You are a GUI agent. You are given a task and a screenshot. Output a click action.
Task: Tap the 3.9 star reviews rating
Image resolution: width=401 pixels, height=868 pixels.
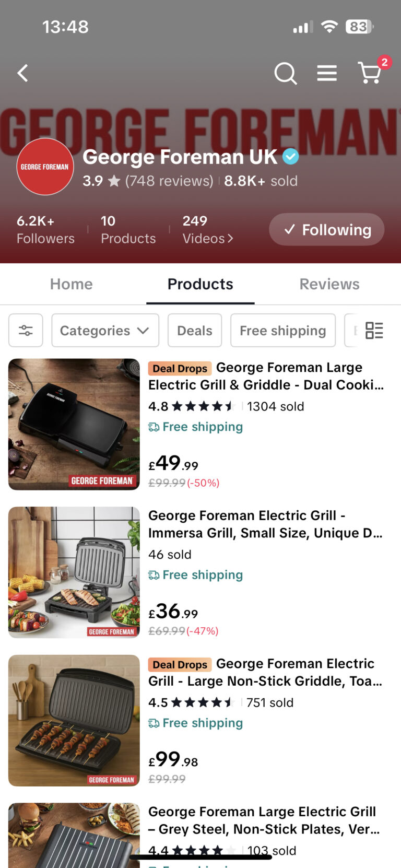[148, 181]
